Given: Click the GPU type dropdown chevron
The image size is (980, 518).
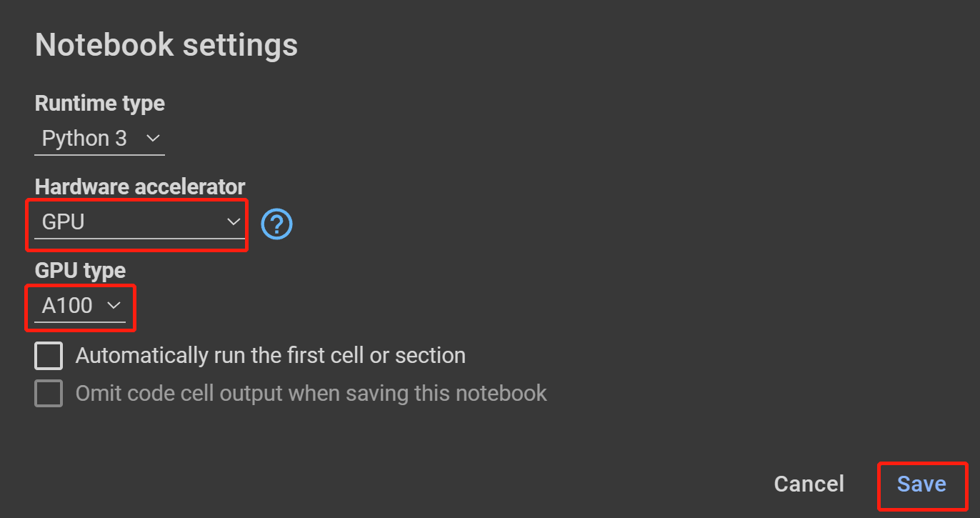Looking at the screenshot, I should pos(114,305).
